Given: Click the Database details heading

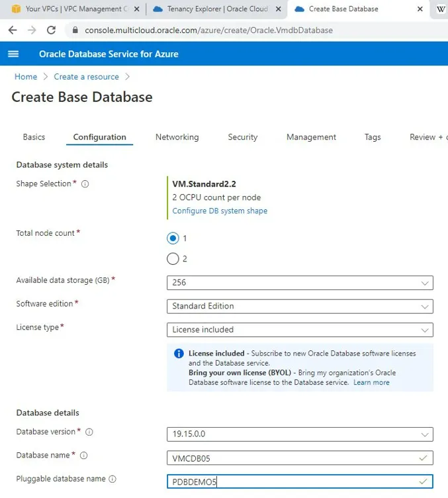Looking at the screenshot, I should [48, 413].
